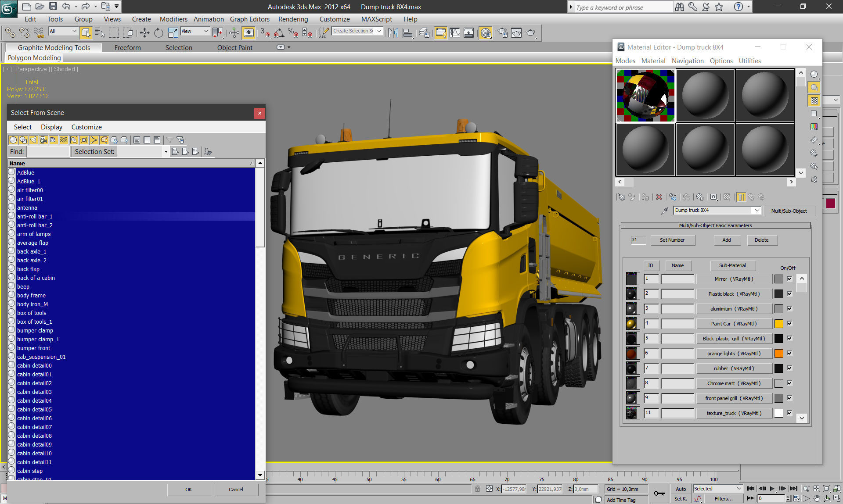Click the Set Number button

pyautogui.click(x=672, y=240)
